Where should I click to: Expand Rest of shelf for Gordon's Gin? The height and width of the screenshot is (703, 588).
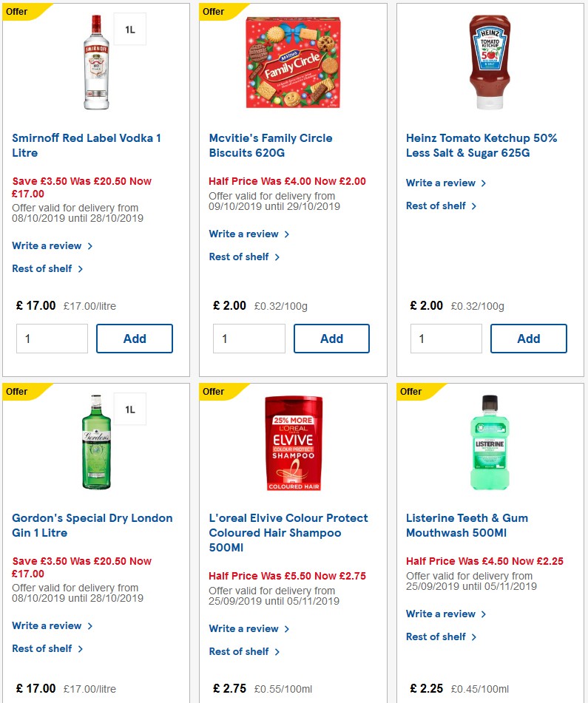tap(43, 648)
